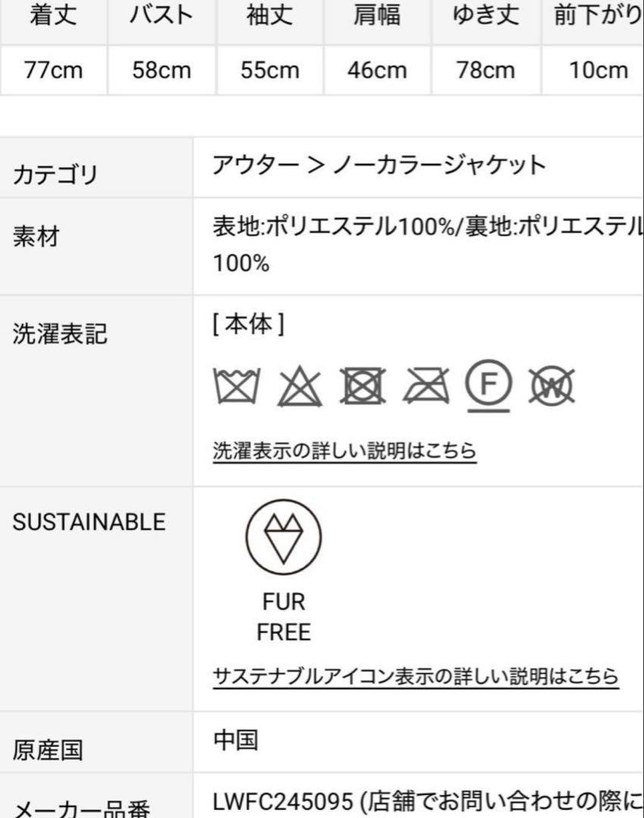This screenshot has height=818, width=644.
Task: Click the do-not-iron laundry icon
Action: (426, 386)
